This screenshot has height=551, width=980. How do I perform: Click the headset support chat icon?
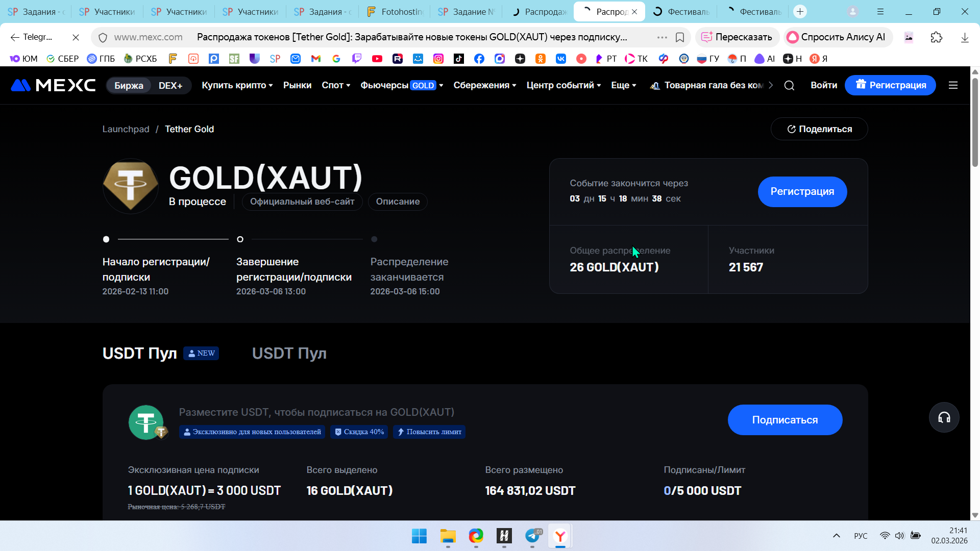pyautogui.click(x=944, y=418)
